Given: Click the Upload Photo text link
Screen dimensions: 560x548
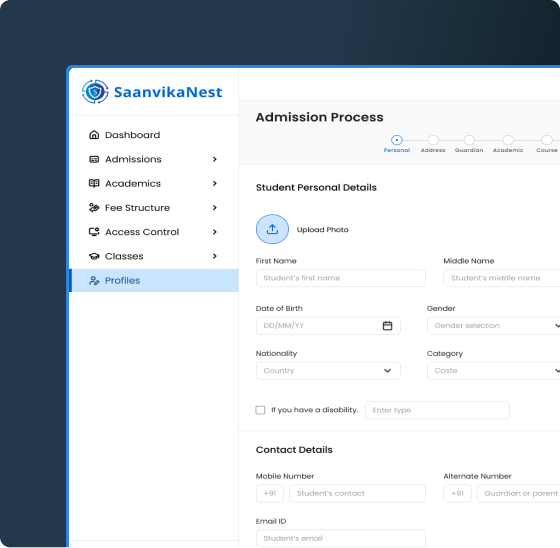Looking at the screenshot, I should [322, 230].
